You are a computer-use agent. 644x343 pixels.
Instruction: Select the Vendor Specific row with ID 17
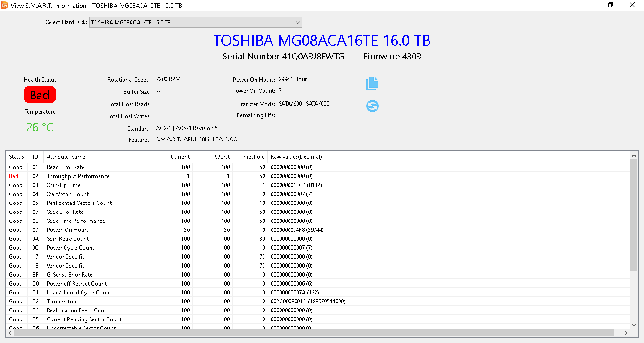tap(318, 257)
